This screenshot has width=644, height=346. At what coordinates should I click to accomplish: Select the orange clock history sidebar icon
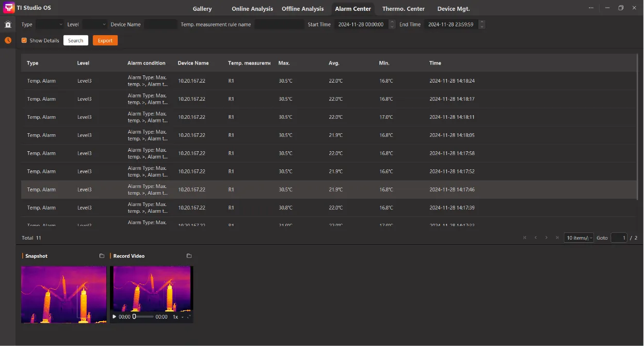click(8, 40)
